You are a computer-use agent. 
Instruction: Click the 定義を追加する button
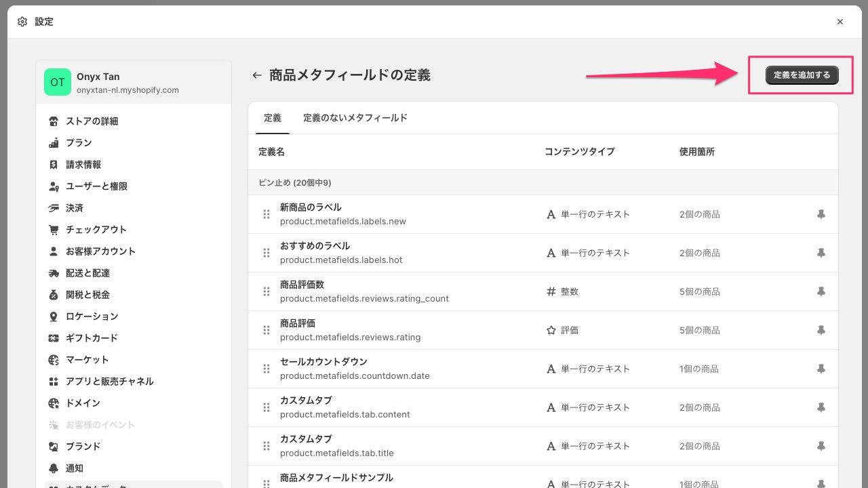tap(802, 75)
